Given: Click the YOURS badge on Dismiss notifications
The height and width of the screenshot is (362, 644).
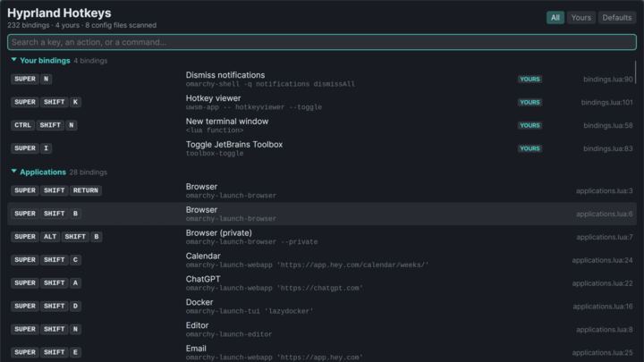Looking at the screenshot, I should click(x=530, y=80).
